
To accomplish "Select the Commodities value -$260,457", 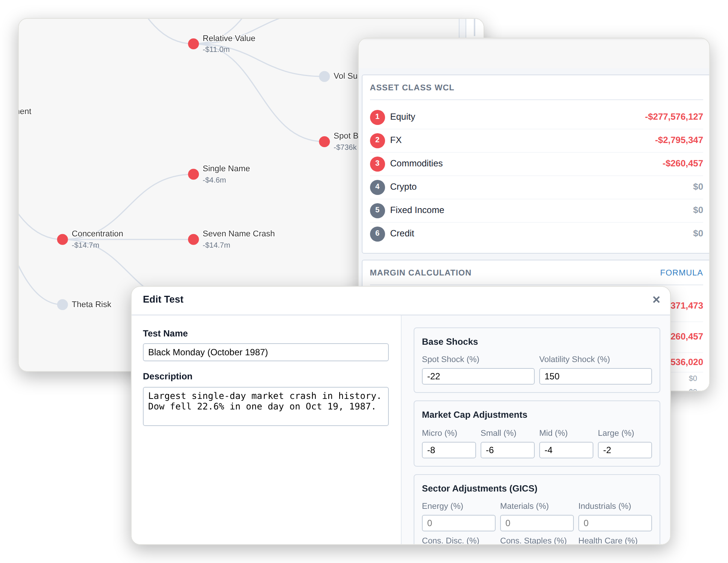I will 682,163.
